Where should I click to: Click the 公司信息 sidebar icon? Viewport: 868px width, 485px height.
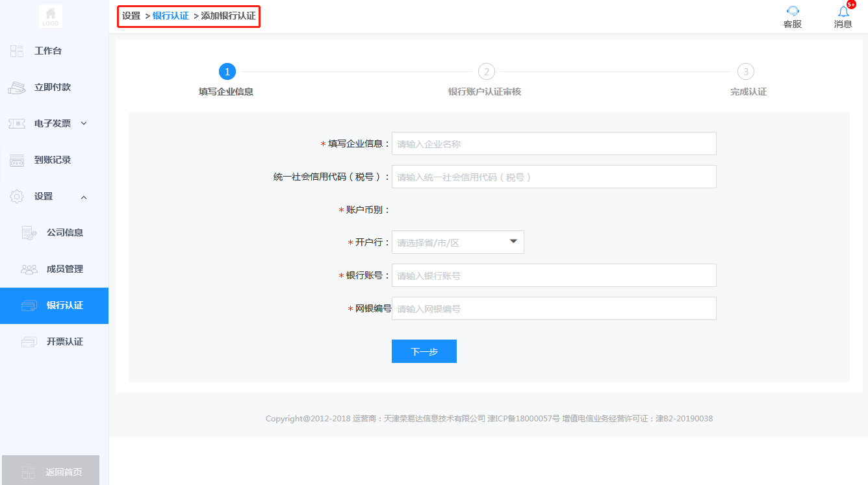coord(29,233)
